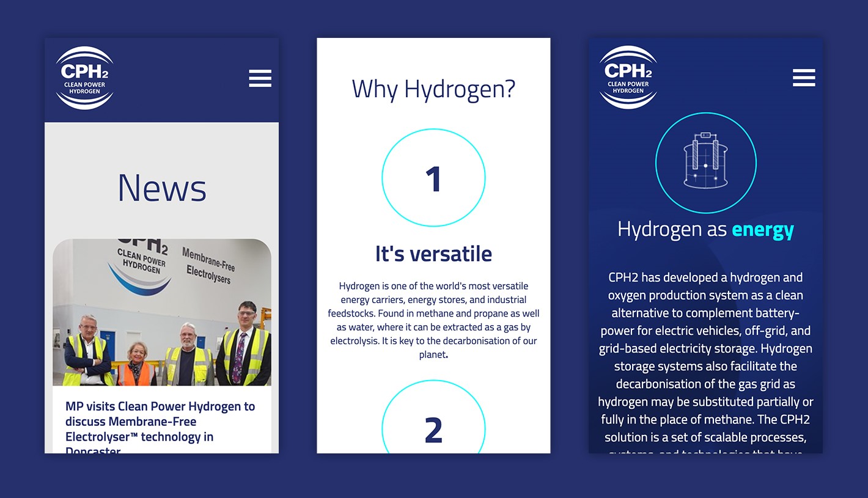The image size is (868, 498).
Task: Click the paragraph about hydrogen being versatile
Action: coord(433,320)
